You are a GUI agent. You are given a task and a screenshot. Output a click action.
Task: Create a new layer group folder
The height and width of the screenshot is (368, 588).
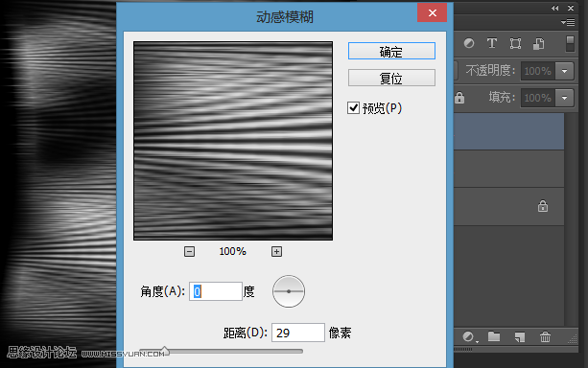coord(494,337)
